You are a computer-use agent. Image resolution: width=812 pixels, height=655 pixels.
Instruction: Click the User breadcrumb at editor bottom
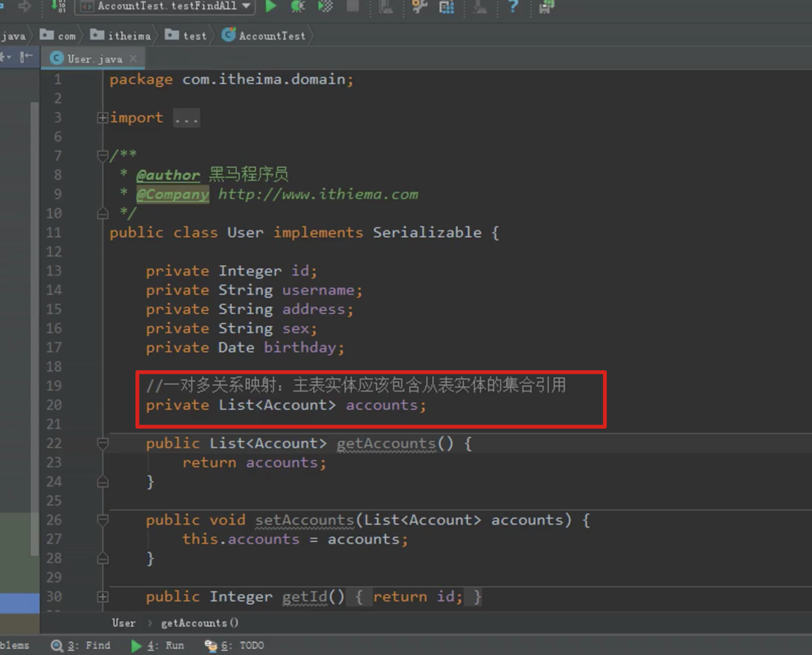tap(124, 623)
